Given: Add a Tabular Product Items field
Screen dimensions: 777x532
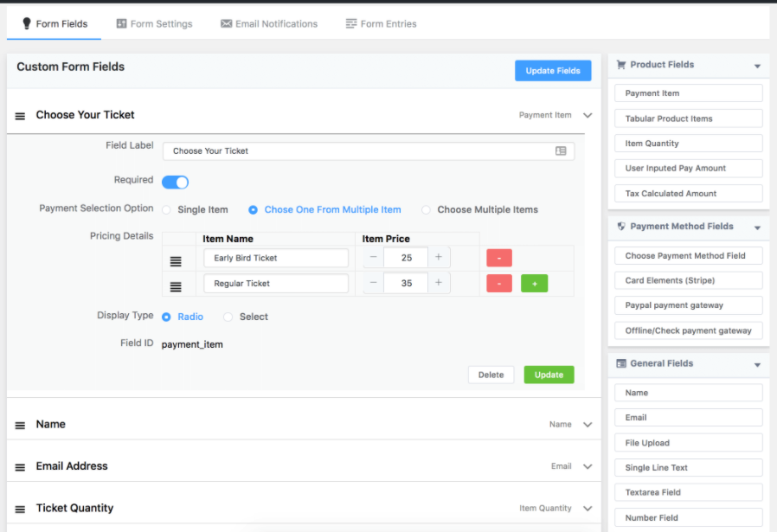Looking at the screenshot, I should pyautogui.click(x=688, y=119).
